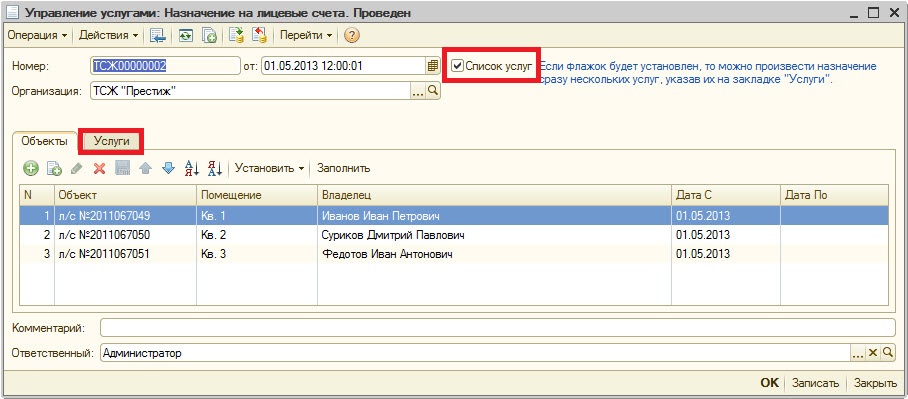908x399 pixels.
Task: Click the Объект column header
Action: [x=126, y=196]
